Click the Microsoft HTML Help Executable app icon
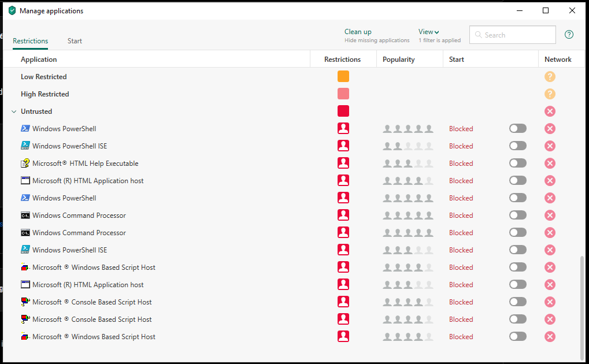 tap(25, 164)
